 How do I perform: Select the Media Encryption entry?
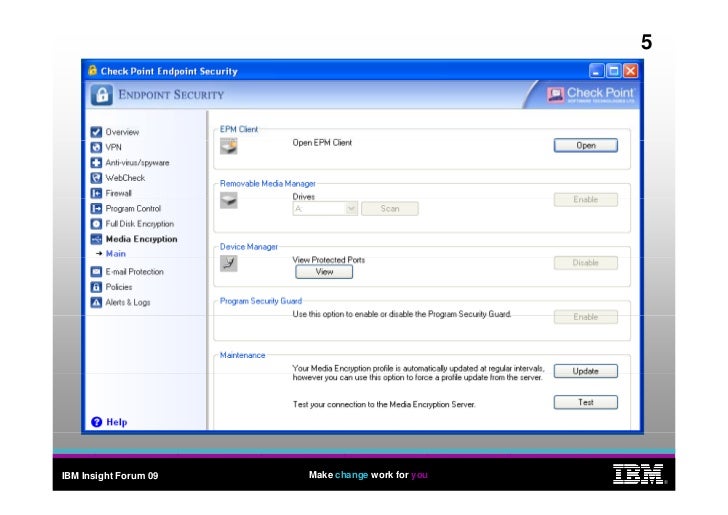coord(141,240)
